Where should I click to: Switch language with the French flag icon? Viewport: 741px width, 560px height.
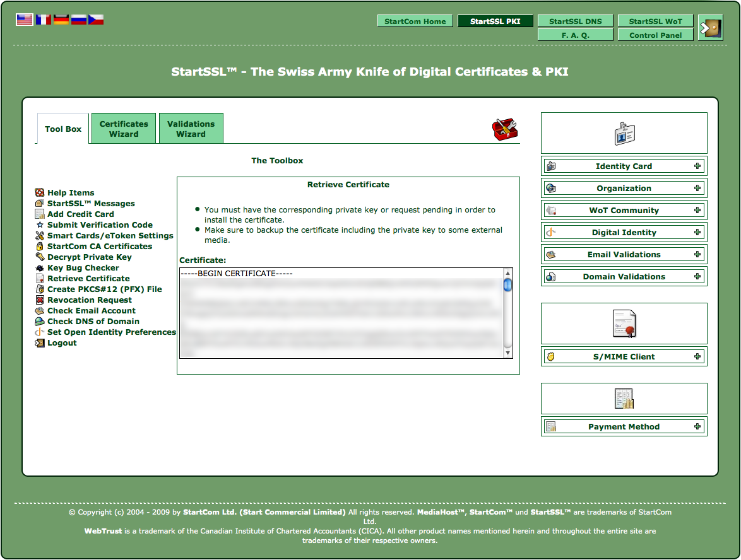point(43,20)
